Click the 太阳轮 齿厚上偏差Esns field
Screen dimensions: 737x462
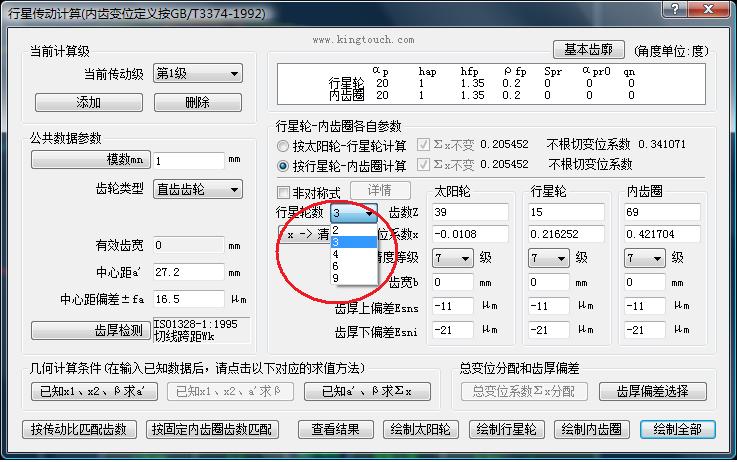[x=453, y=306]
